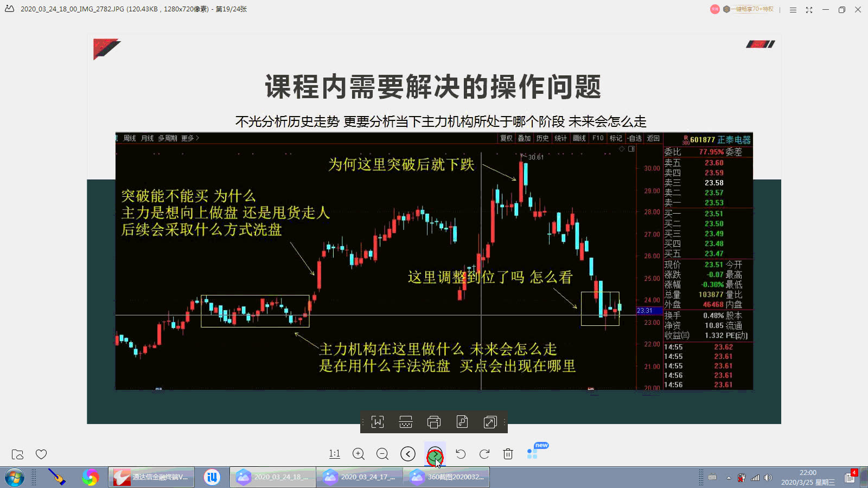Viewport: 868px width, 488px height.
Task: Click file title 2020_03_24_18_00_IMG_2782.JPG
Action: (72, 9)
